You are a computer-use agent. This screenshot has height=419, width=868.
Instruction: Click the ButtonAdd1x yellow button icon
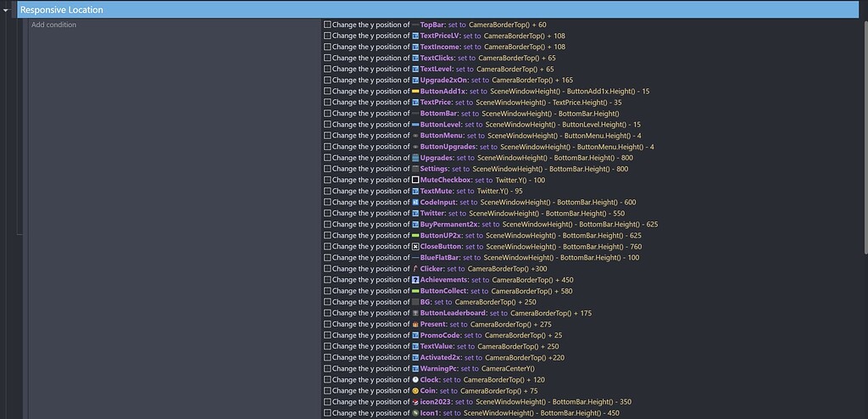point(415,92)
